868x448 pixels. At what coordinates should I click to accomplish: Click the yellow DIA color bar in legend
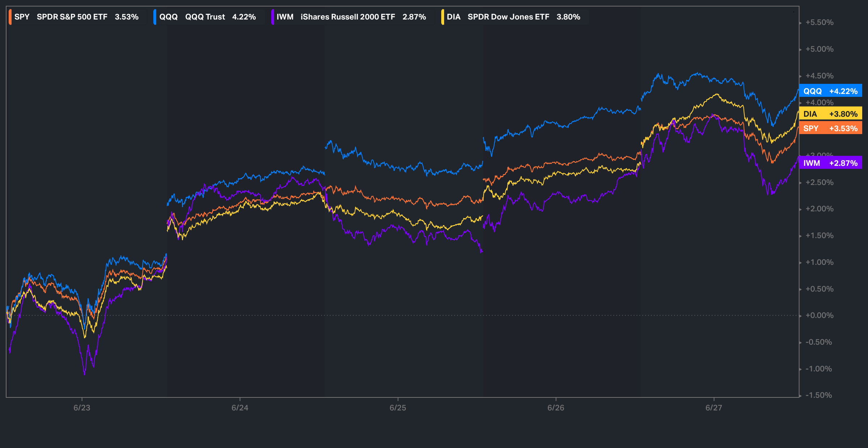(x=442, y=17)
